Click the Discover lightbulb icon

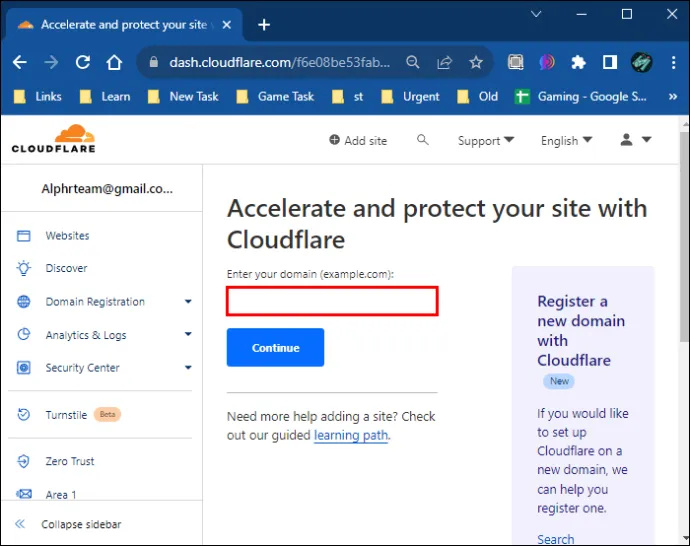[x=24, y=268]
